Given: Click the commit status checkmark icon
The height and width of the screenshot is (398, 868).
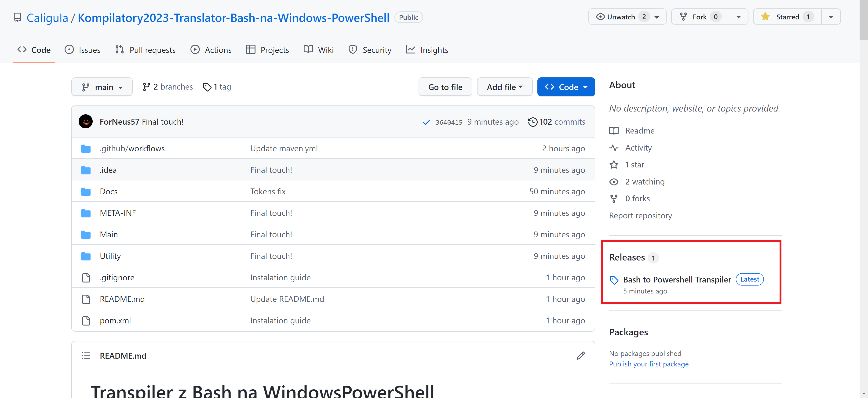Looking at the screenshot, I should tap(426, 122).
